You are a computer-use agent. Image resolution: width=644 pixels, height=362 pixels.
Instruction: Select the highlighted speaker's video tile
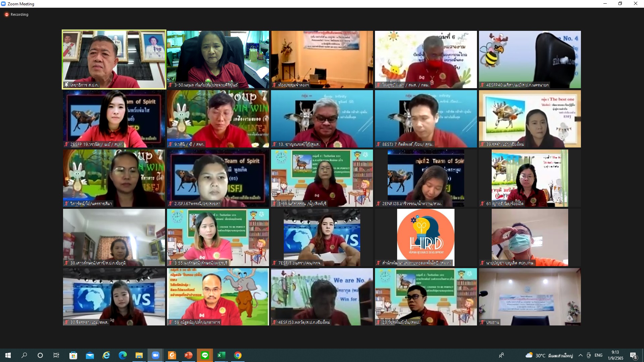tap(114, 59)
